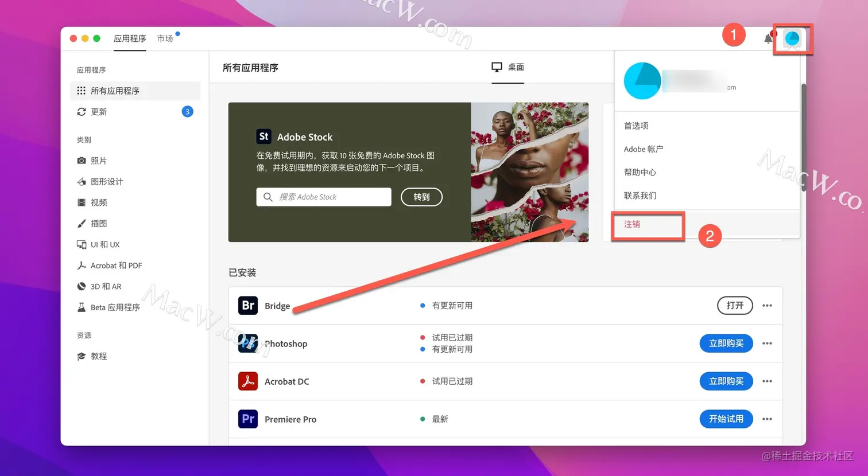
Task: Click 打开 button for Bridge
Action: (735, 306)
